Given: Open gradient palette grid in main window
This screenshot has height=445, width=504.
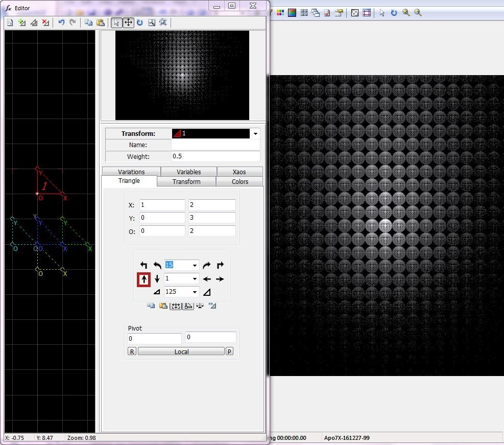Looking at the screenshot, I should click(x=280, y=13).
